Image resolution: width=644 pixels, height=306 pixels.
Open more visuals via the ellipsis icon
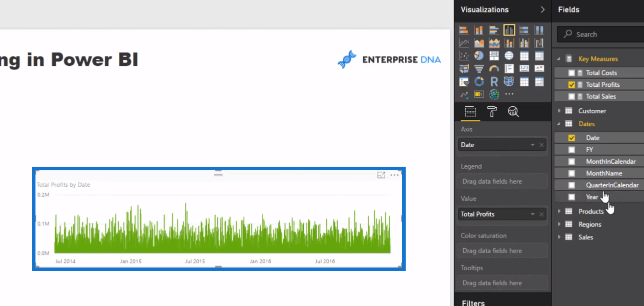tap(509, 94)
